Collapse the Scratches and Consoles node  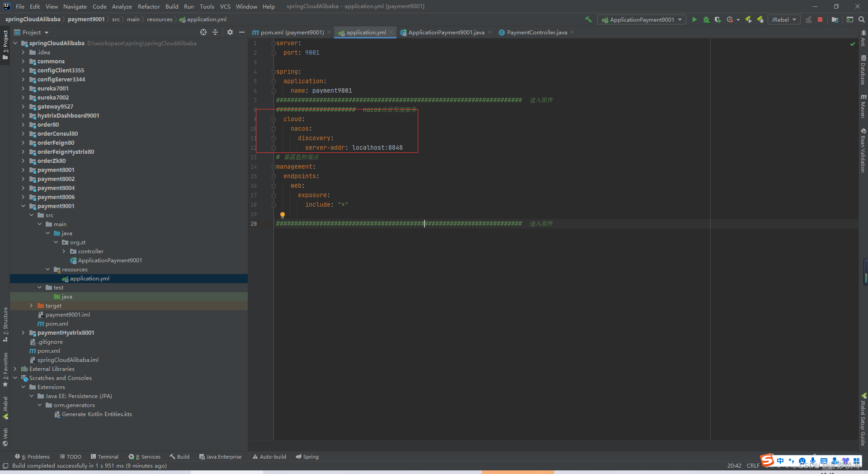15,378
